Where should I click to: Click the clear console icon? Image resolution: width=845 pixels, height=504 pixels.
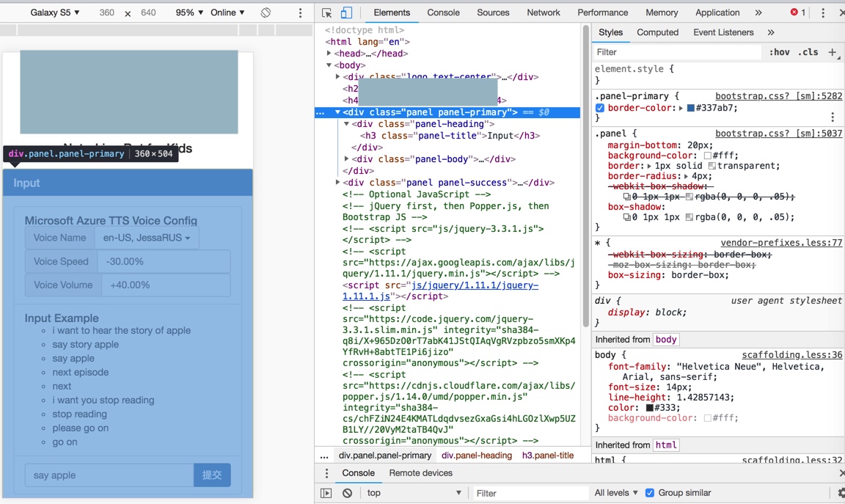[x=347, y=493]
